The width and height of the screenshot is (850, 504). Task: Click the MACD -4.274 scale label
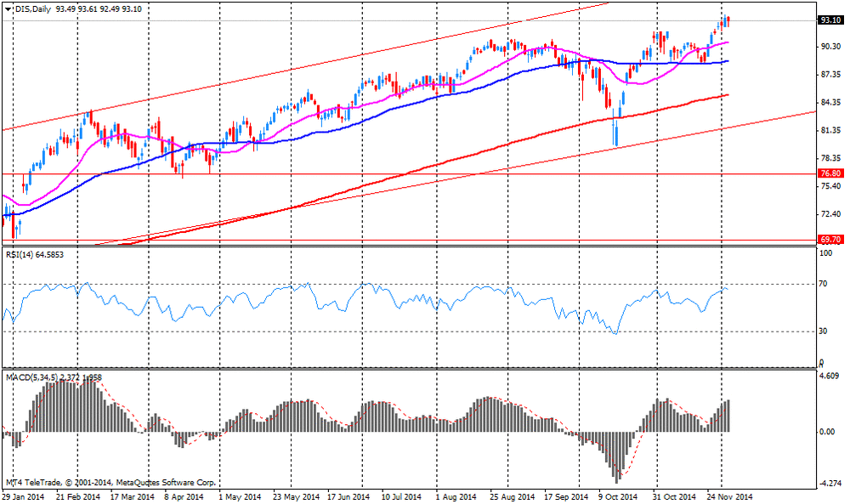click(x=829, y=484)
